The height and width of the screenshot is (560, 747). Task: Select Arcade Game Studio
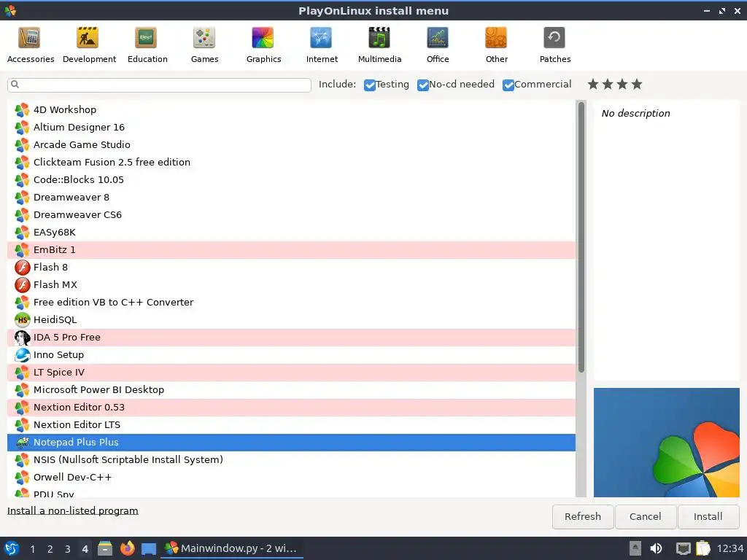[291, 145]
